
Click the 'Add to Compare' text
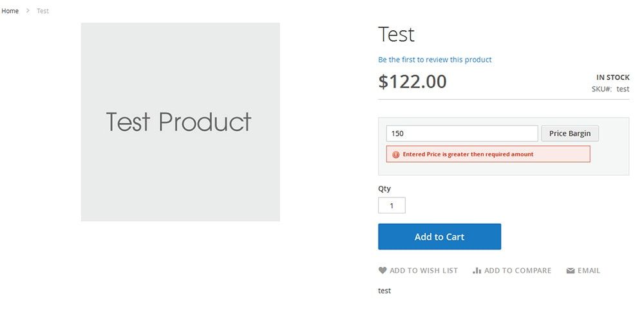[x=518, y=271]
